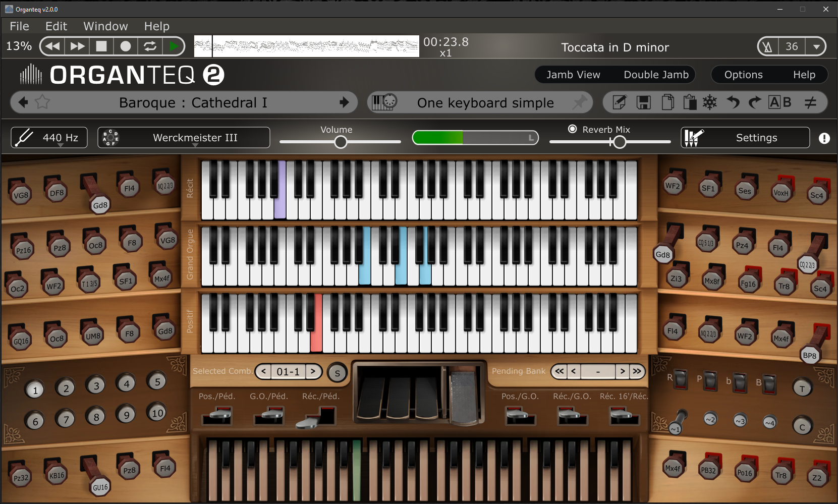Open the preset edit (pencil) icon

pyautogui.click(x=619, y=102)
